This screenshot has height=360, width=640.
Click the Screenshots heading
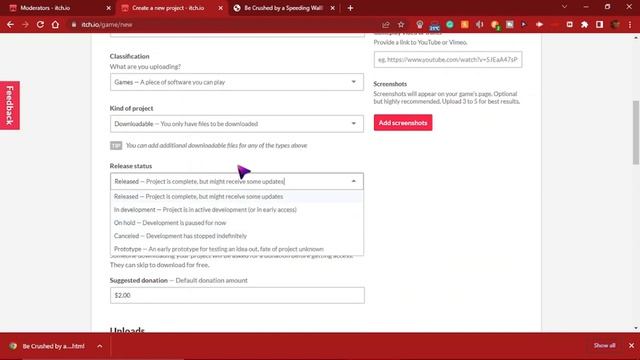point(390,84)
